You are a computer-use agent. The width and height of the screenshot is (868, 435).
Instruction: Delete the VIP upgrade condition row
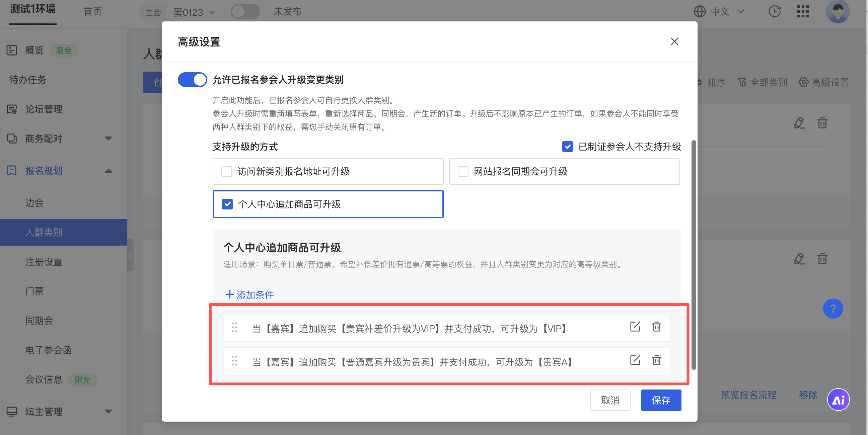pyautogui.click(x=656, y=327)
